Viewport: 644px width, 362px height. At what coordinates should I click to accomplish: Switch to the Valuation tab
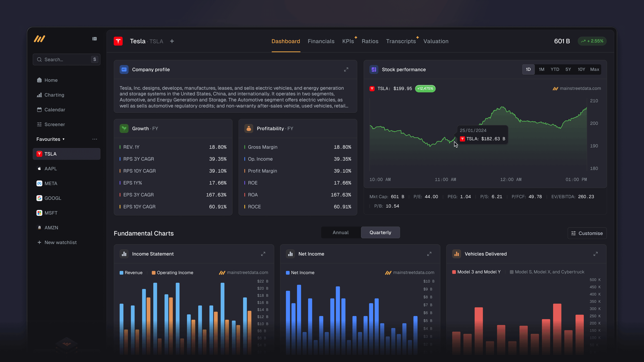coord(436,41)
